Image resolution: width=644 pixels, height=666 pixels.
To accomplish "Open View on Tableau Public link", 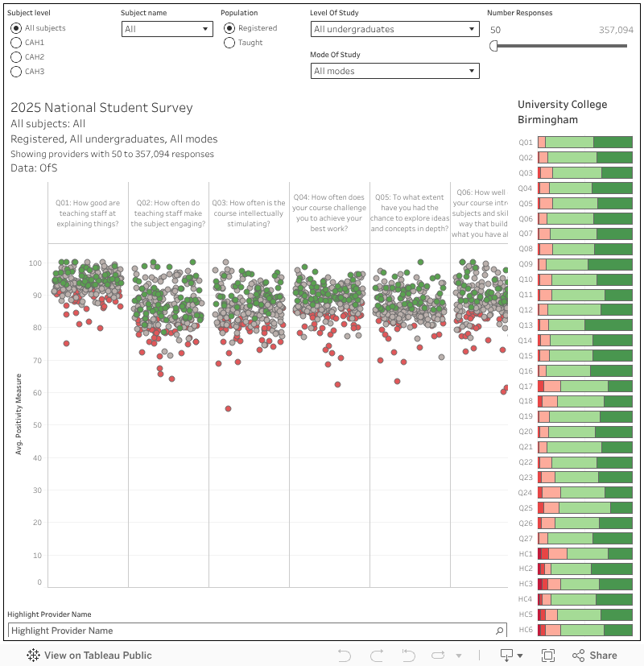I will (97, 655).
